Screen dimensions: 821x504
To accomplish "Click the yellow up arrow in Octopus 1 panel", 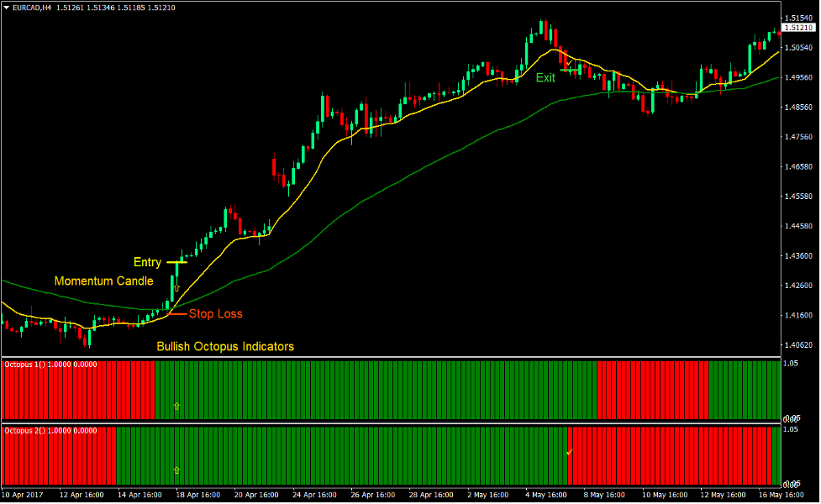I will click(176, 404).
